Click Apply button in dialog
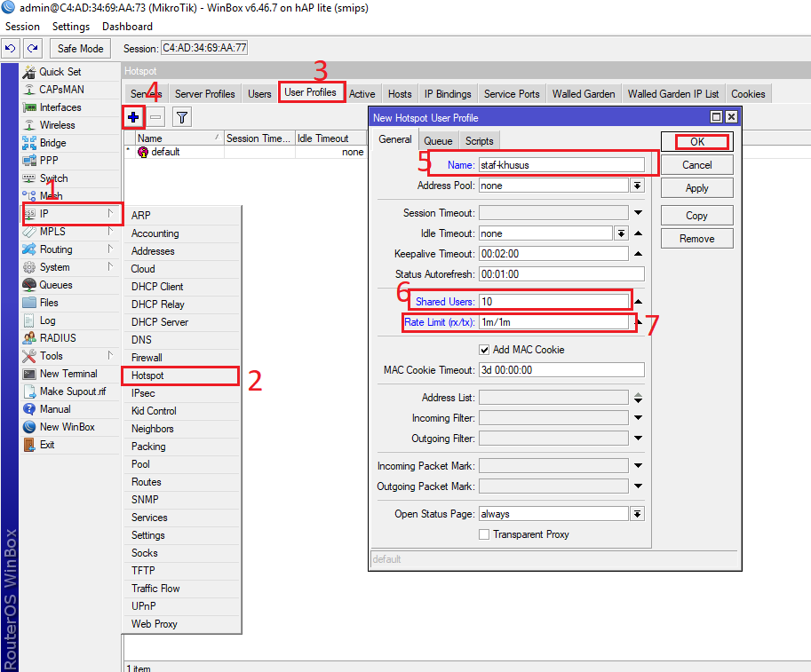The width and height of the screenshot is (811, 672). pos(696,188)
